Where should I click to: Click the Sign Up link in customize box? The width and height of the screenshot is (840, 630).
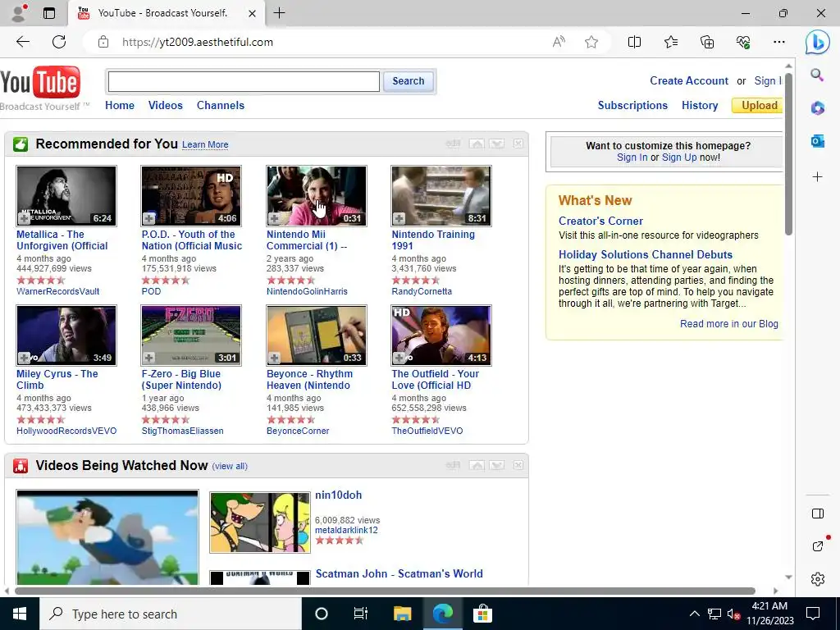click(679, 157)
